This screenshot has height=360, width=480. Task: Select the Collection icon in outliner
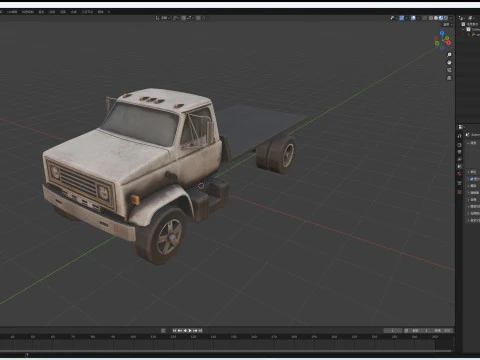[x=468, y=29]
